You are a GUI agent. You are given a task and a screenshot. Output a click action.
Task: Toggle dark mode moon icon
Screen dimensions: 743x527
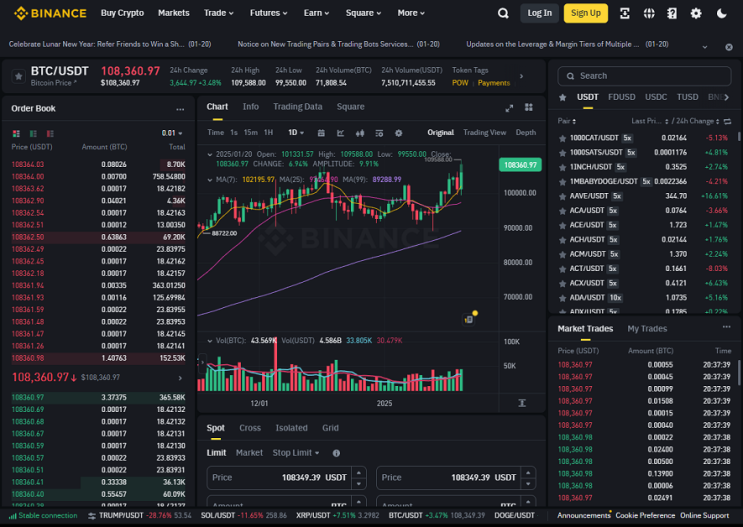pos(721,13)
